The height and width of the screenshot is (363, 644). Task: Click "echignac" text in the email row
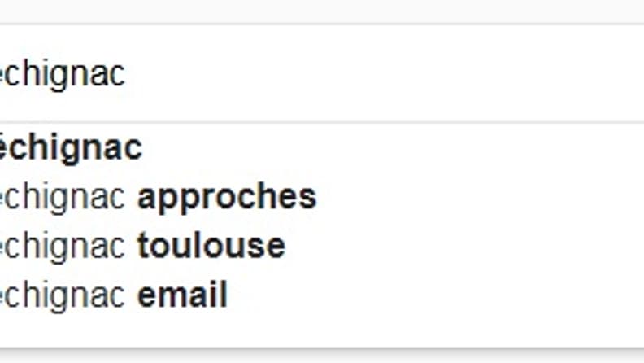click(x=63, y=295)
